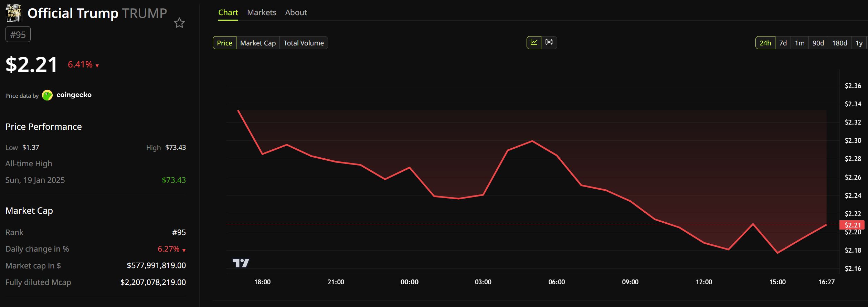Viewport: 868px width, 307px height.
Task: Show Market Cap data on chart
Action: point(258,43)
